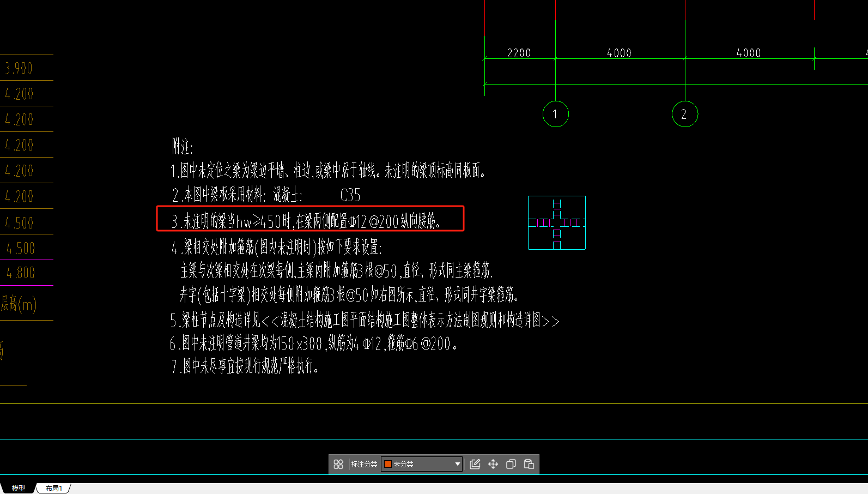Click the category grid icon in annotation toolbar

click(338, 464)
